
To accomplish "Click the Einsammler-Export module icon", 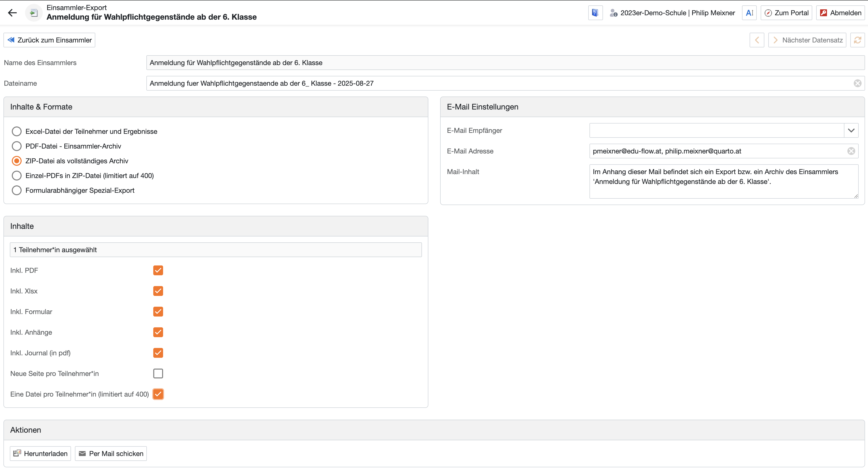I will tap(34, 13).
